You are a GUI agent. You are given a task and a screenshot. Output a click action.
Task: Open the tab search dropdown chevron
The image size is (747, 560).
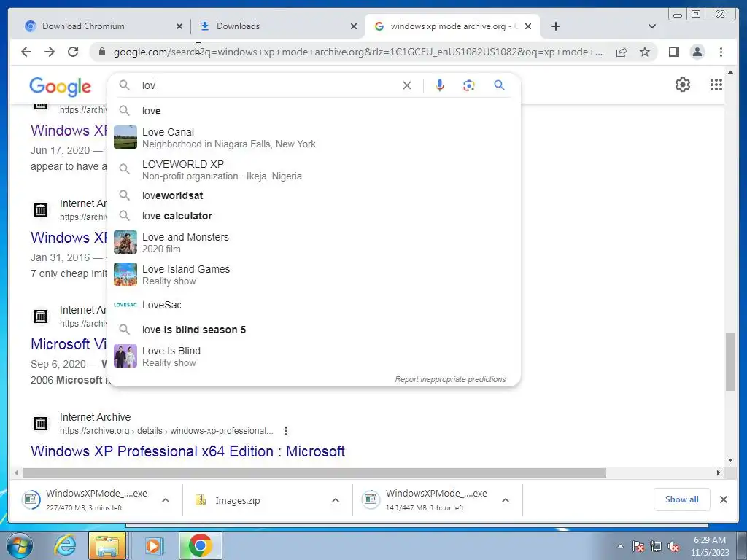(x=652, y=26)
